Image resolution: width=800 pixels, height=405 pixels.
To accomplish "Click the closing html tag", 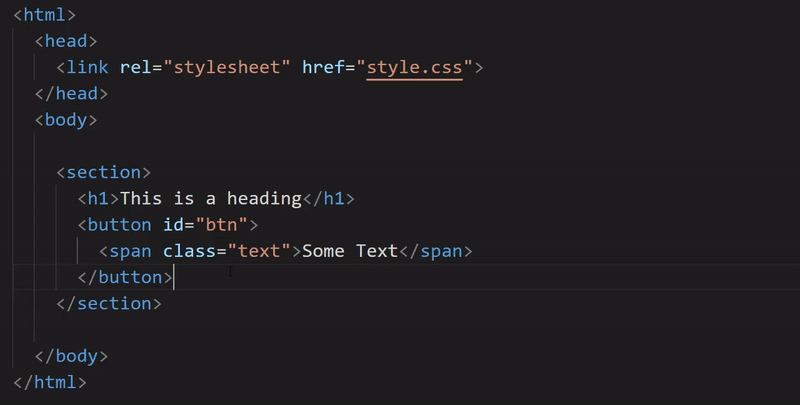I will (x=50, y=382).
